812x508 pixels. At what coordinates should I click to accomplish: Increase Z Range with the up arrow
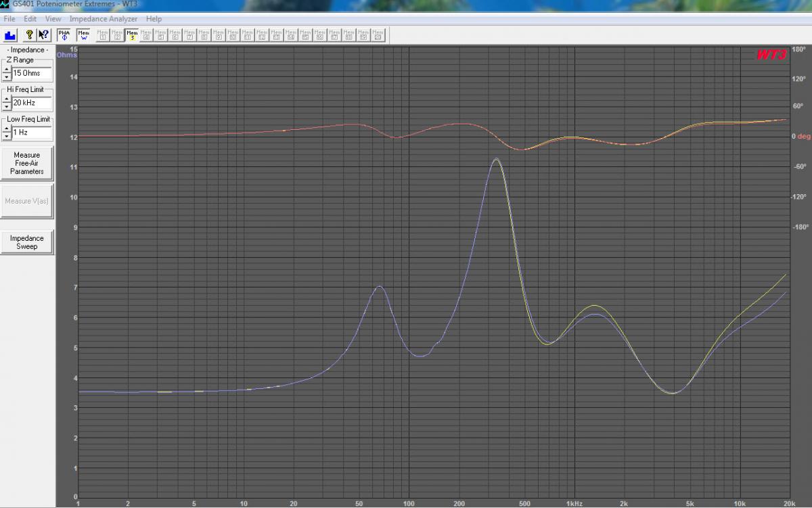tap(7, 70)
